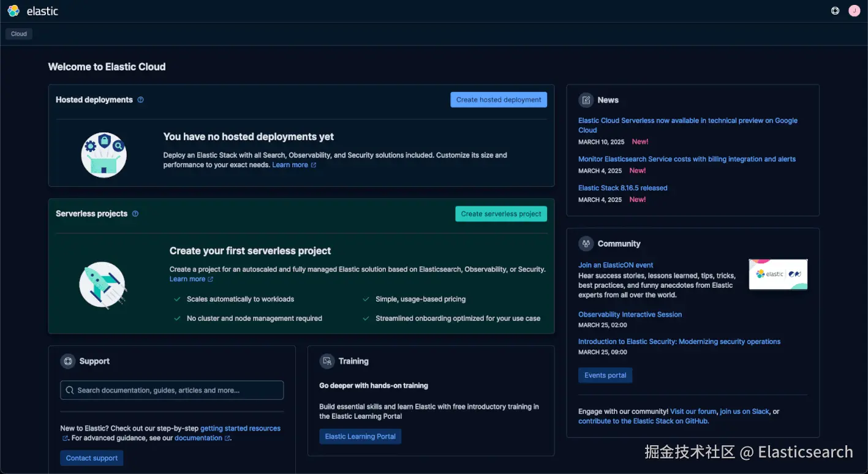Click the Community section icon

pyautogui.click(x=586, y=244)
